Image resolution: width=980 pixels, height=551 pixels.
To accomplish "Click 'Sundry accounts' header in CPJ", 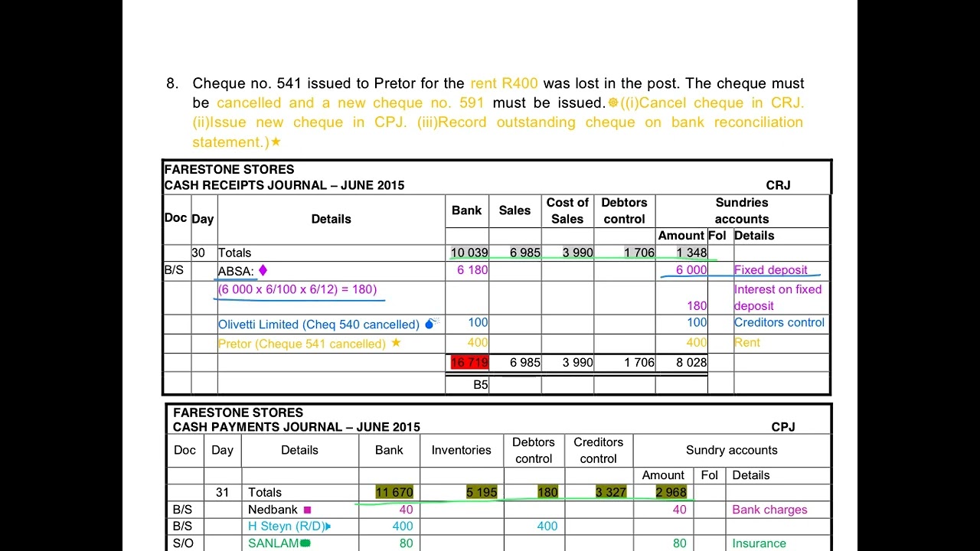I will [732, 450].
